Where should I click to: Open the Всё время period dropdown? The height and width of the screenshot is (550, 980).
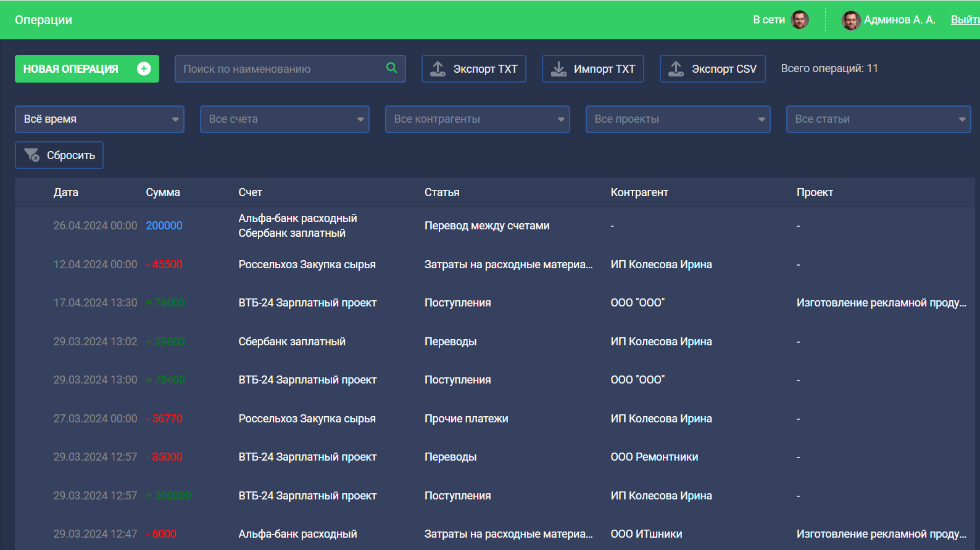[99, 119]
